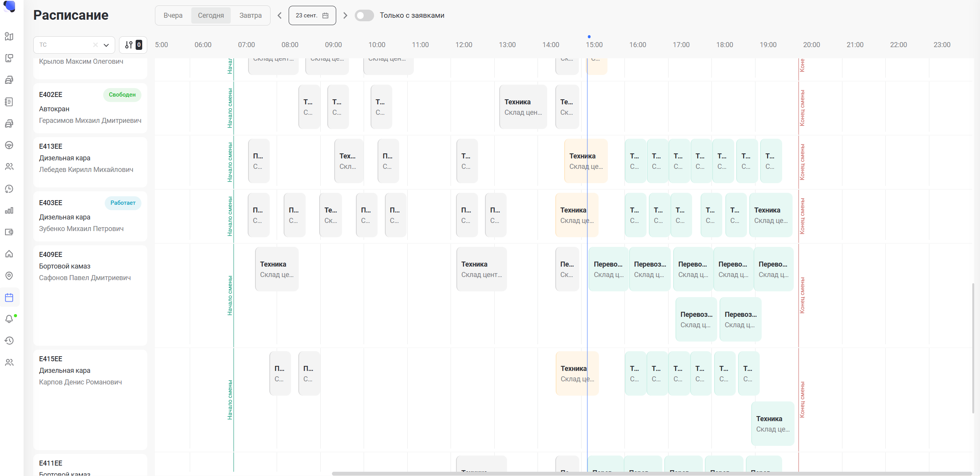980x476 pixels.
Task: Click the app logo in top corner
Action: click(9, 6)
